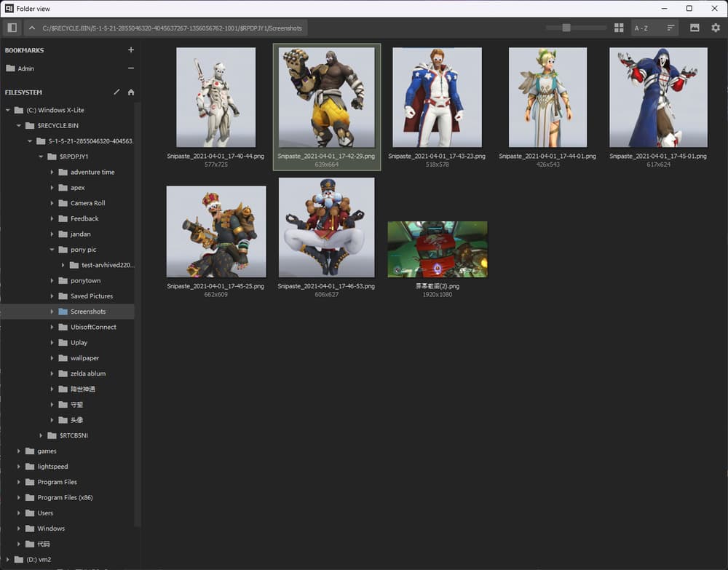Click the path address bar
Screen dimensions: 728x570
click(173, 28)
